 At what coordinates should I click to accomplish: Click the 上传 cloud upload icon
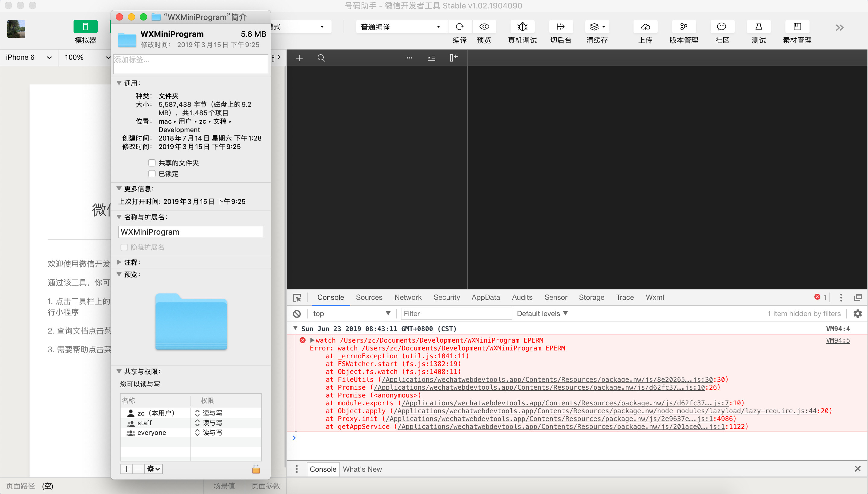(645, 27)
